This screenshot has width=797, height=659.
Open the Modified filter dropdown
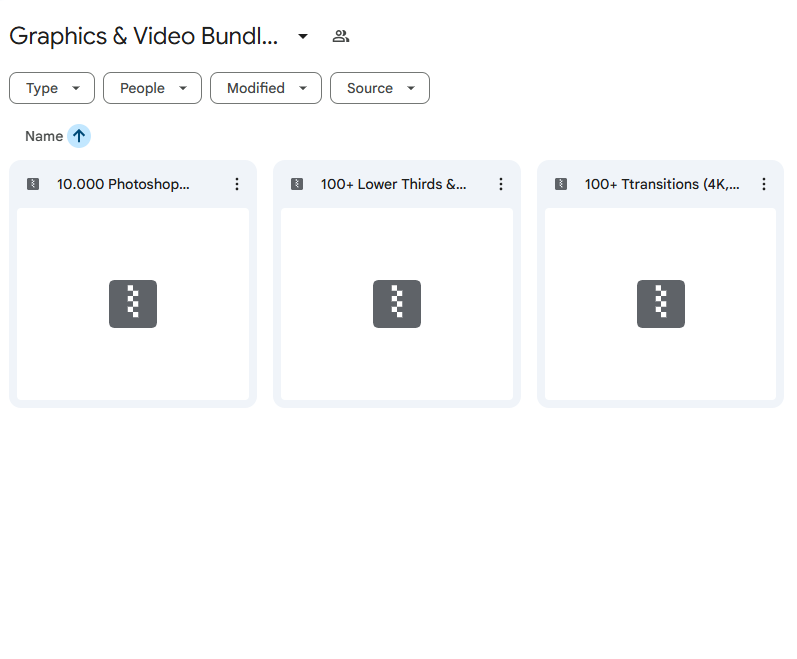coord(266,88)
